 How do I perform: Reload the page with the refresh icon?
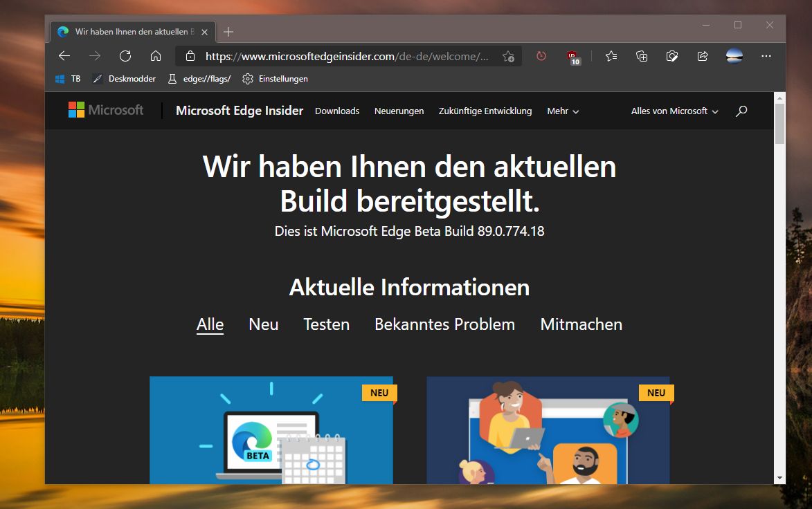(x=125, y=56)
